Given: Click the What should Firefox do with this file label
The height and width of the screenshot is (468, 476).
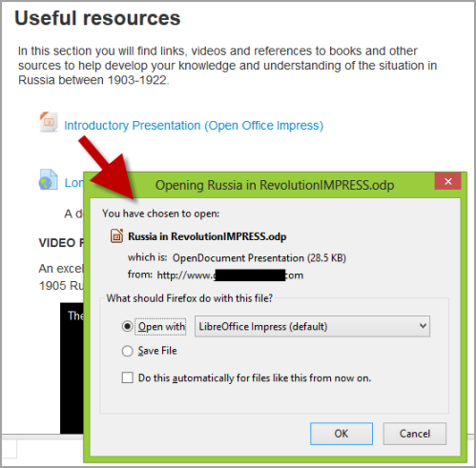Looking at the screenshot, I should click(190, 298).
